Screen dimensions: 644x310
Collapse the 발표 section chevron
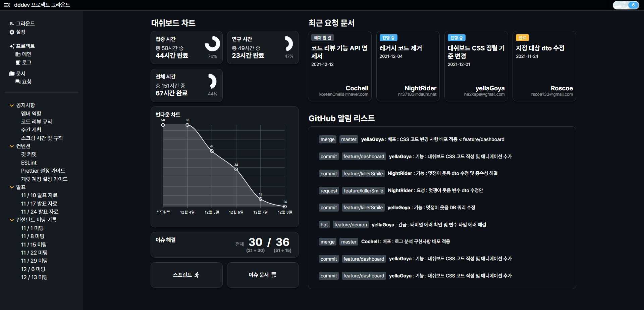pos(12,187)
